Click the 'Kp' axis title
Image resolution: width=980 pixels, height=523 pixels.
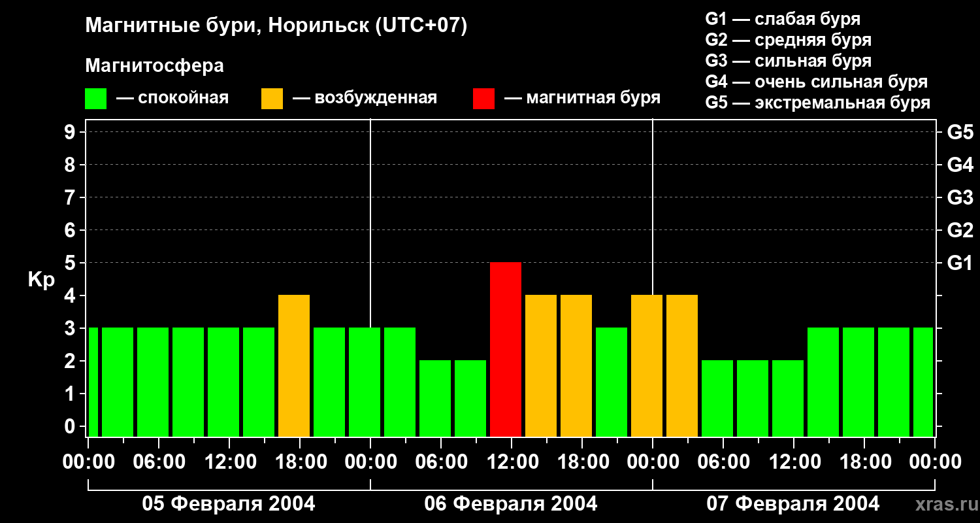(41, 280)
